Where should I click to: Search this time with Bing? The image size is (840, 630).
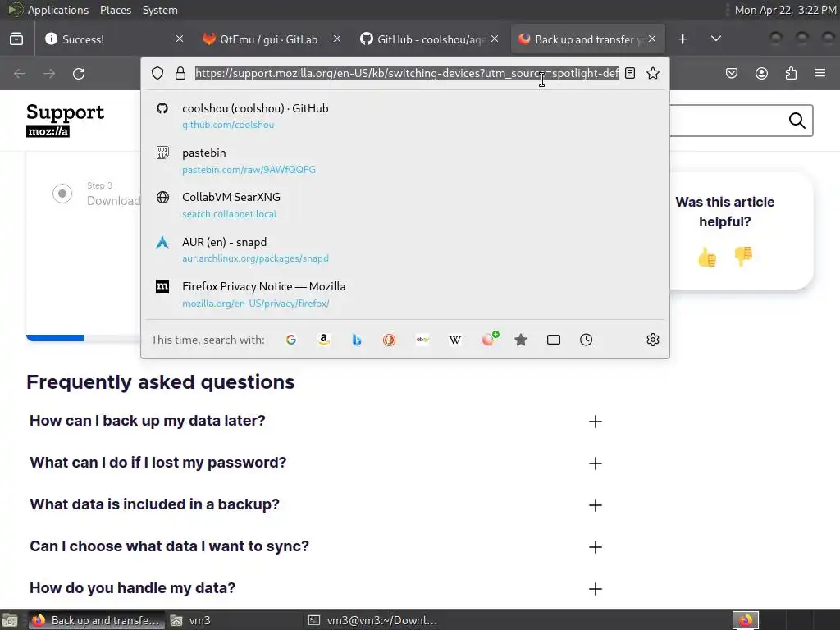click(356, 340)
